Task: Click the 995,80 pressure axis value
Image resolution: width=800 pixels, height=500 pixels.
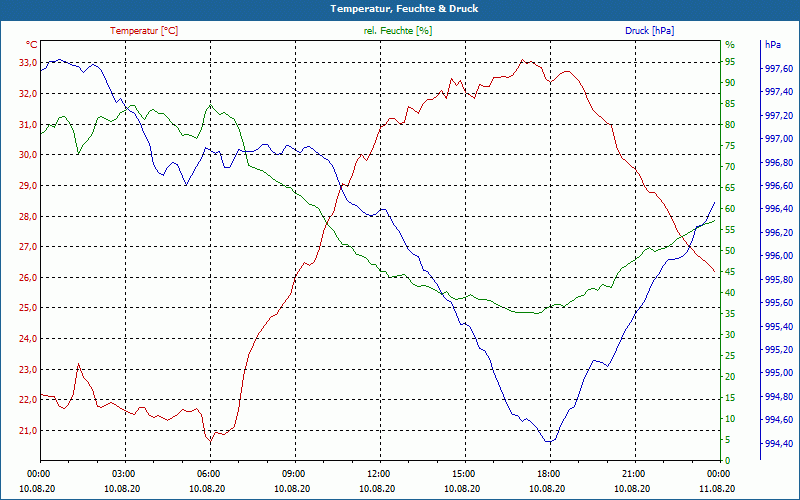Action: 780,279
